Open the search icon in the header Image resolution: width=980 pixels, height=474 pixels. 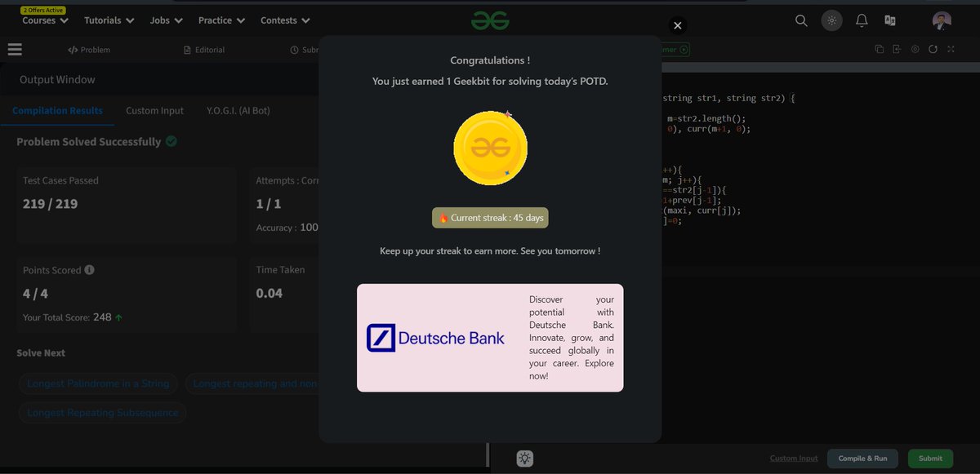(x=801, y=20)
